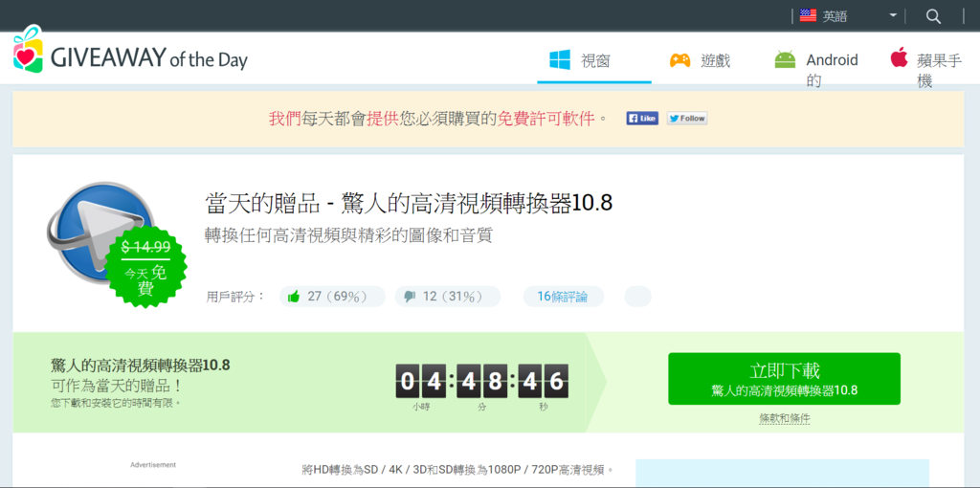980x488 pixels.
Task: Switch to the 視窗 tab
Action: tap(594, 60)
